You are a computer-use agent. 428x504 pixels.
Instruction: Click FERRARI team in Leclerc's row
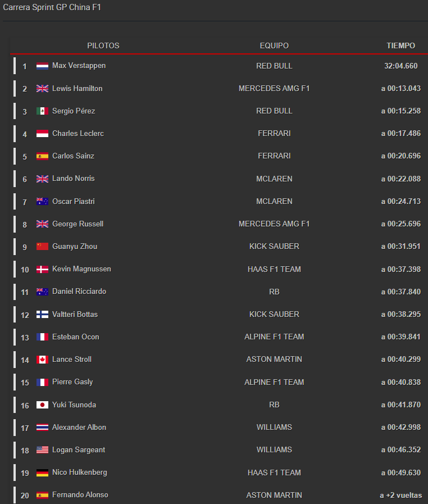click(x=274, y=133)
